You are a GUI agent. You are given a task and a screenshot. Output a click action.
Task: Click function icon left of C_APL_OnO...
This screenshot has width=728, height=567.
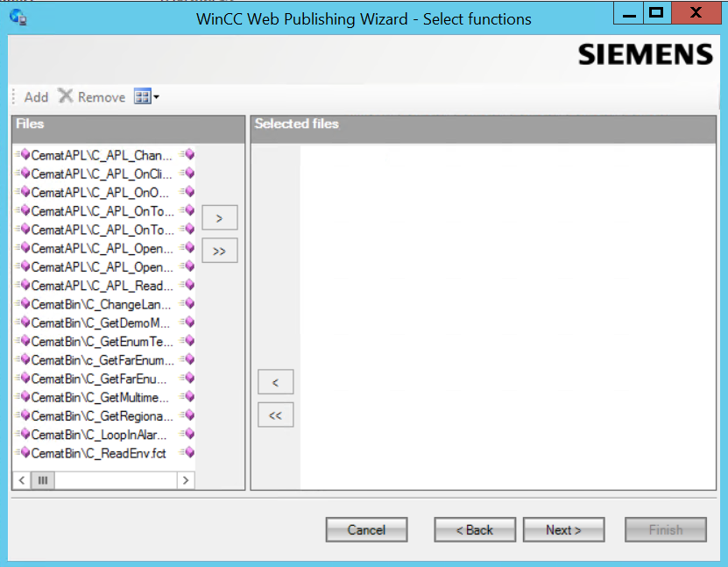pyautogui.click(x=23, y=191)
